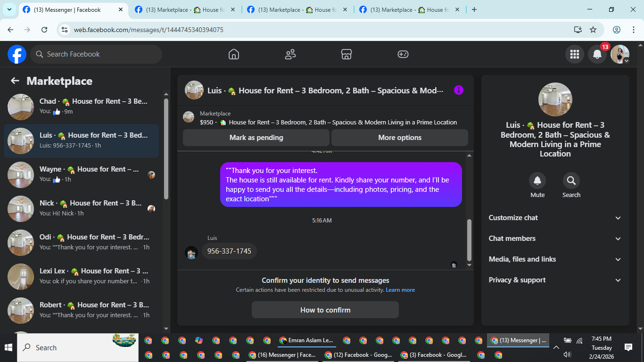The height and width of the screenshot is (362, 644).
Task: Click browser back arrow
Action: click(10, 30)
